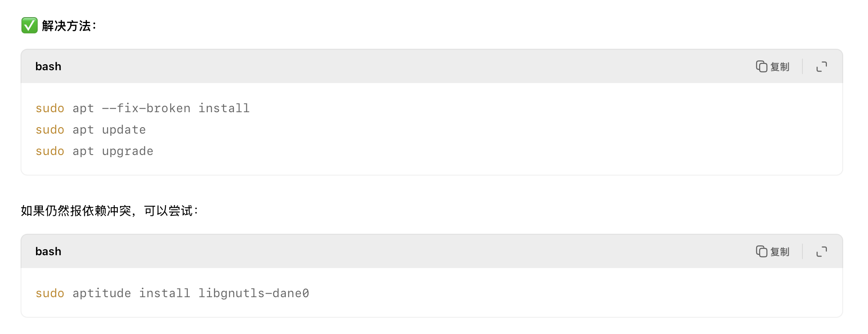Screen dimensions: 868x334
Task: Click the --fix-broken flag in the code
Action: (x=146, y=108)
